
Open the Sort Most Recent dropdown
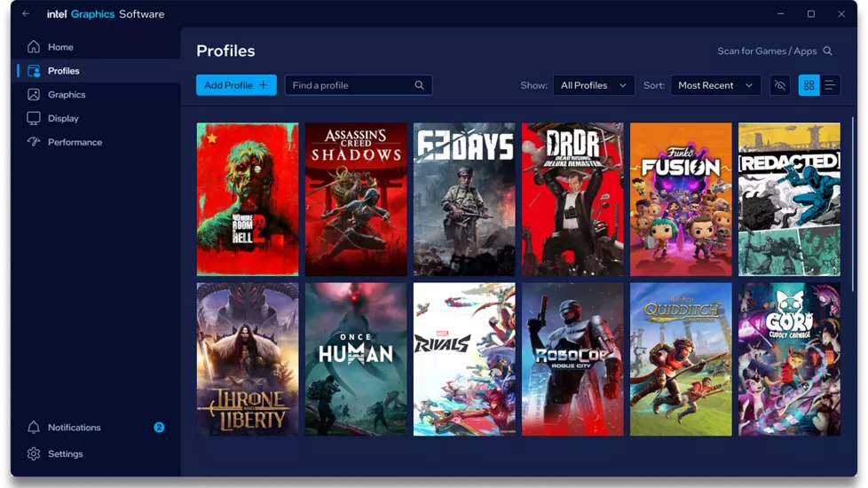click(x=715, y=85)
